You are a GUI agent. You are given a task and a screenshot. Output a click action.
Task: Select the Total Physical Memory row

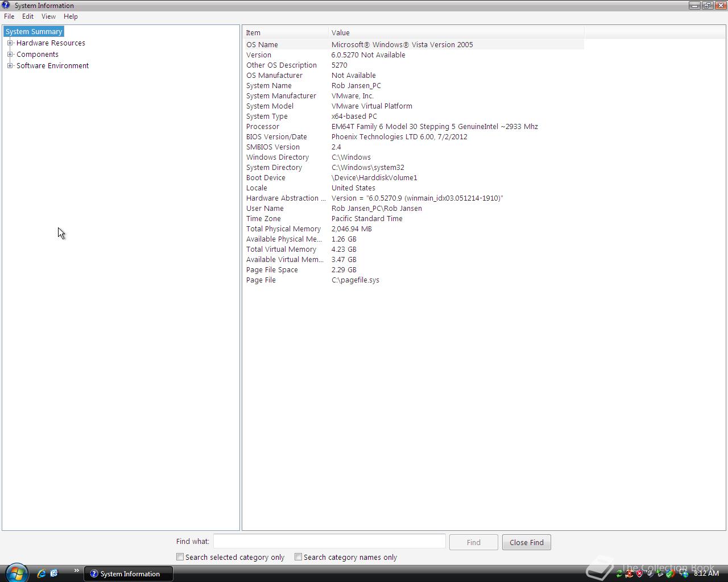[x=413, y=228]
